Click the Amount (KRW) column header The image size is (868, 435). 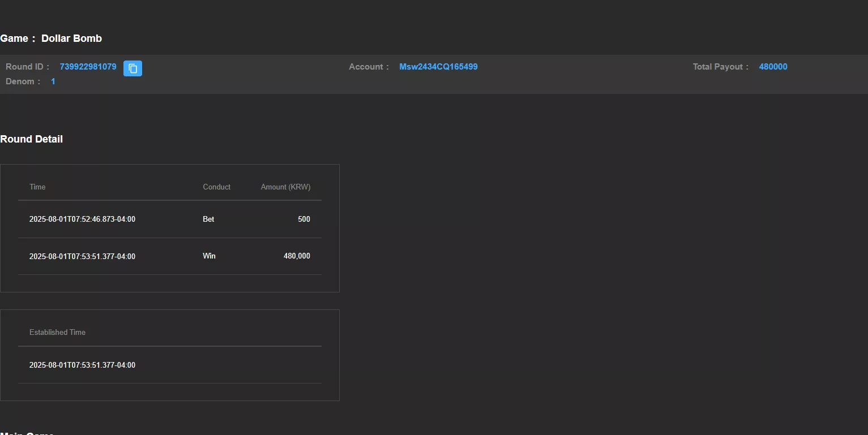point(285,187)
